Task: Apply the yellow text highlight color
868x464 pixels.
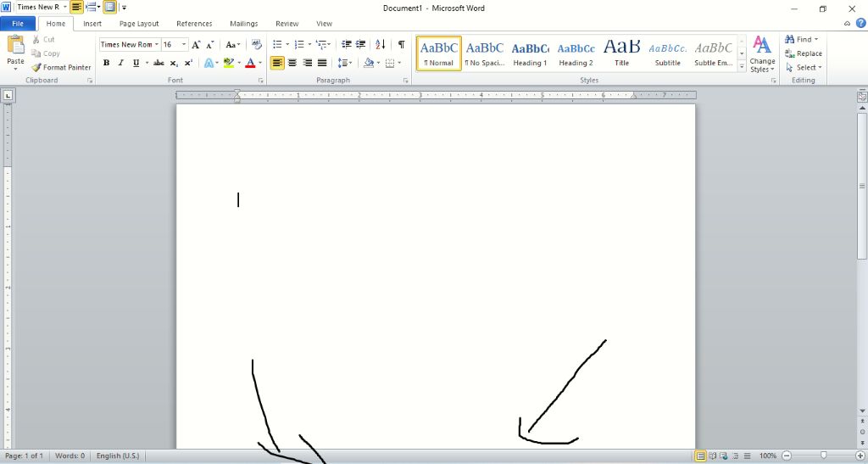Action: 229,63
